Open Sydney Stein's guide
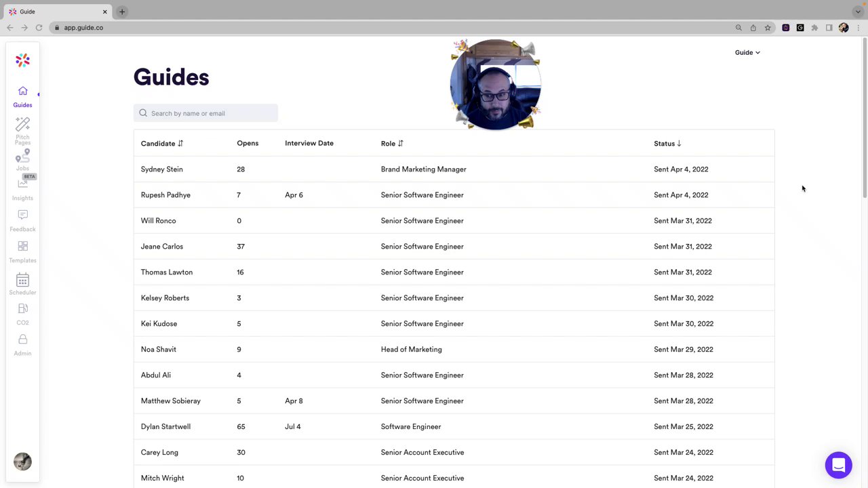 [x=454, y=169]
